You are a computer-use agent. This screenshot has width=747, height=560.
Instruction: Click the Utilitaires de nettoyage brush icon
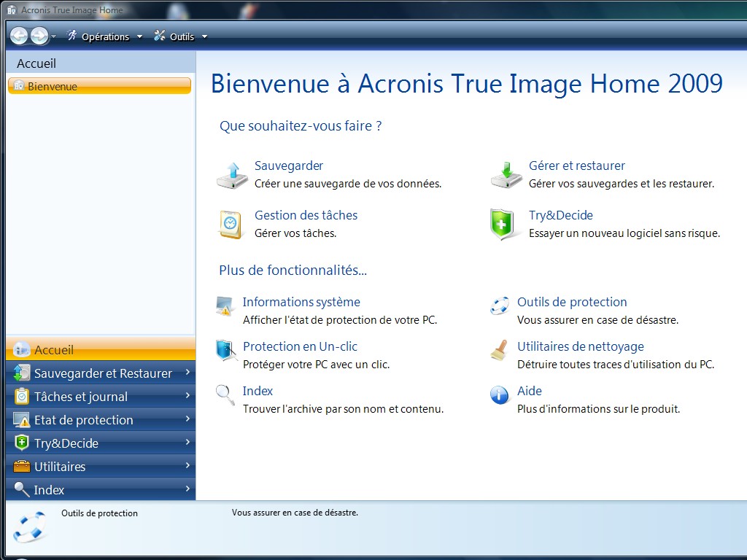[x=499, y=350]
